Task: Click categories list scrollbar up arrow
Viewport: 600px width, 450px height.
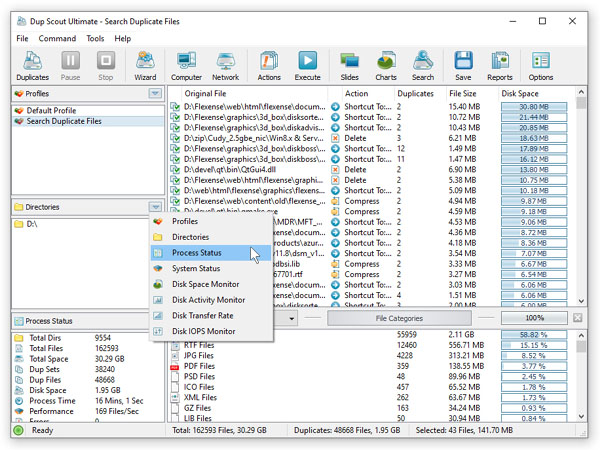Action: coord(581,336)
